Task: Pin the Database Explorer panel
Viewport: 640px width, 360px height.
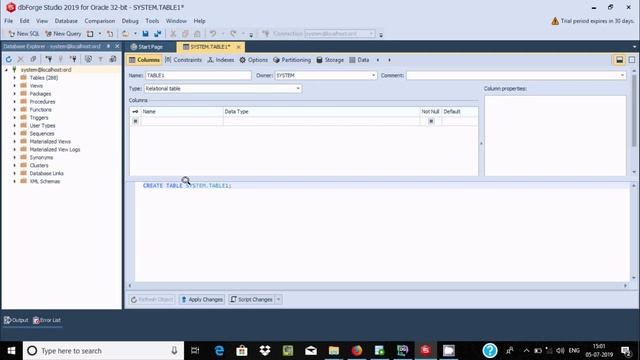Action: tap(108, 47)
